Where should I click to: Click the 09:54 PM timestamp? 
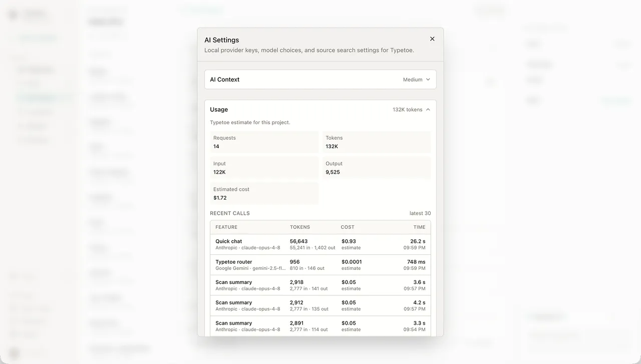click(415, 330)
